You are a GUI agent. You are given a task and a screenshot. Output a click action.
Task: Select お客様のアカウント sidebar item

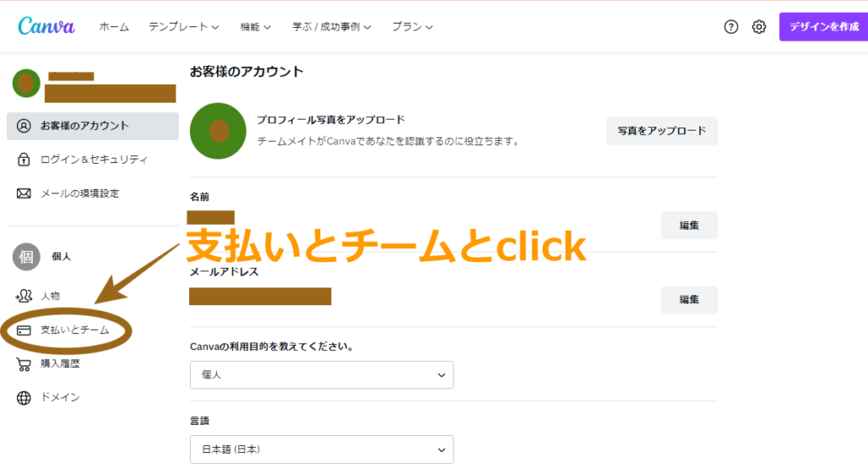[92, 125]
